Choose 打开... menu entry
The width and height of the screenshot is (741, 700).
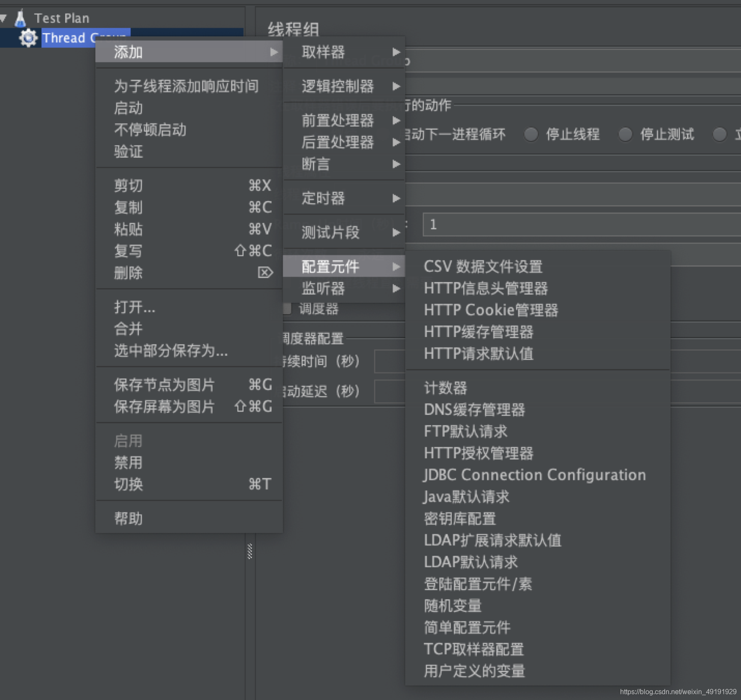(189, 307)
